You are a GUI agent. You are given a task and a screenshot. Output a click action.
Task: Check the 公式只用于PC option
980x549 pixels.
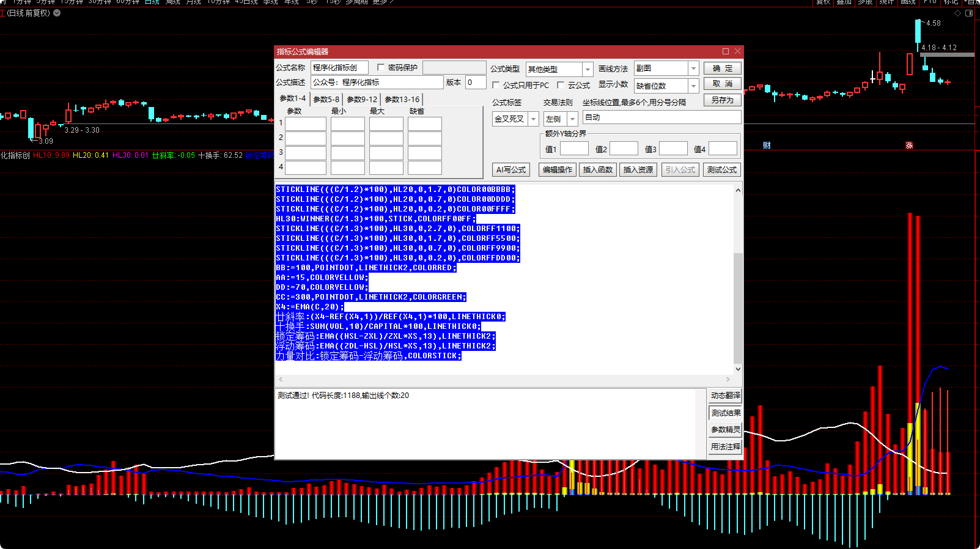coord(496,86)
